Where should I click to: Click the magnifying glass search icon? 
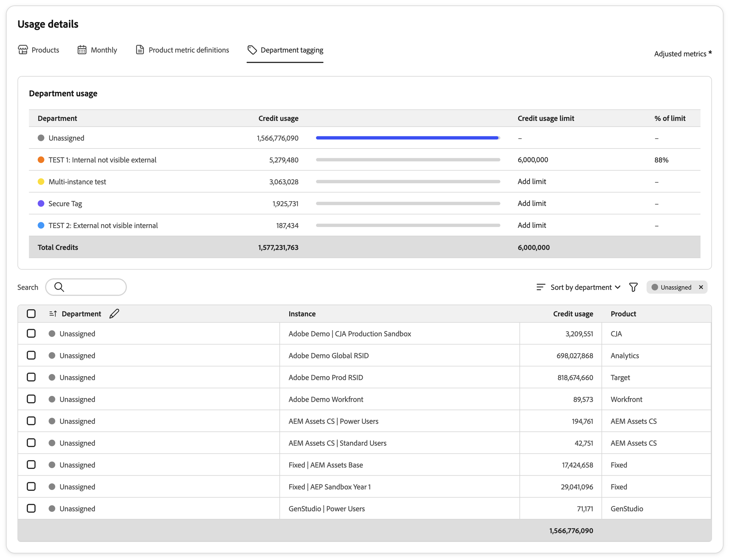coord(59,287)
